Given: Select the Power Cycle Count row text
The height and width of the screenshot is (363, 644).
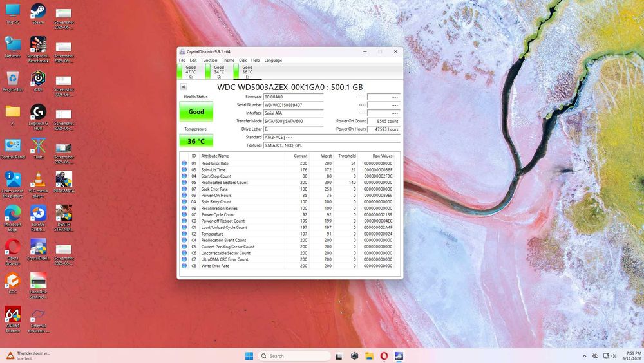Looking at the screenshot, I should (x=218, y=215).
